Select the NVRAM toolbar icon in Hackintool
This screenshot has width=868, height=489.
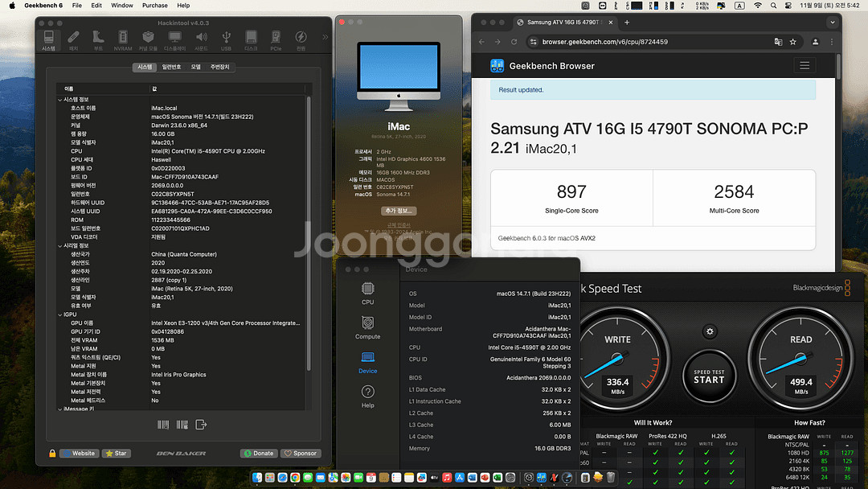[x=123, y=41]
